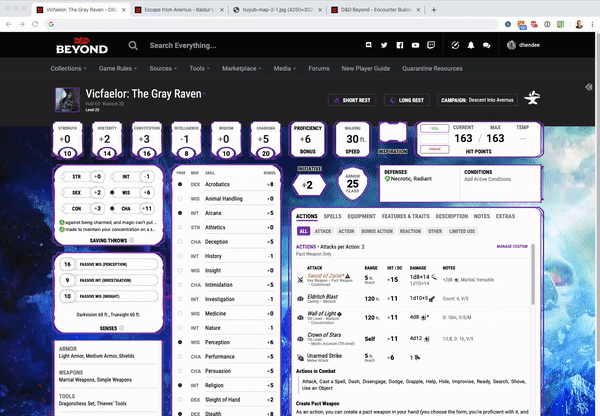Screen dimensions: 600x416
Task: Open the Campaign: Descent into Avernus selector
Action: pos(477,100)
